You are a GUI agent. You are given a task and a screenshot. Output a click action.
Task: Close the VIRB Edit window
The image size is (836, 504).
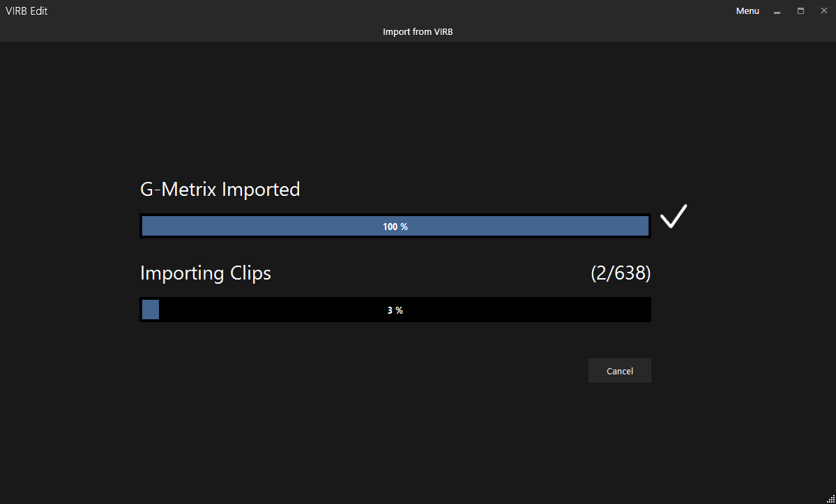(823, 11)
